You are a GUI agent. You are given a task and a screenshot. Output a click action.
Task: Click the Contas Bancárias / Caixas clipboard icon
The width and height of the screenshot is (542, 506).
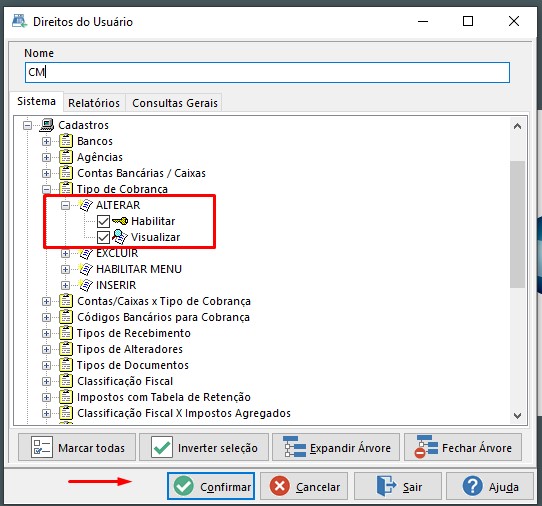(x=66, y=173)
